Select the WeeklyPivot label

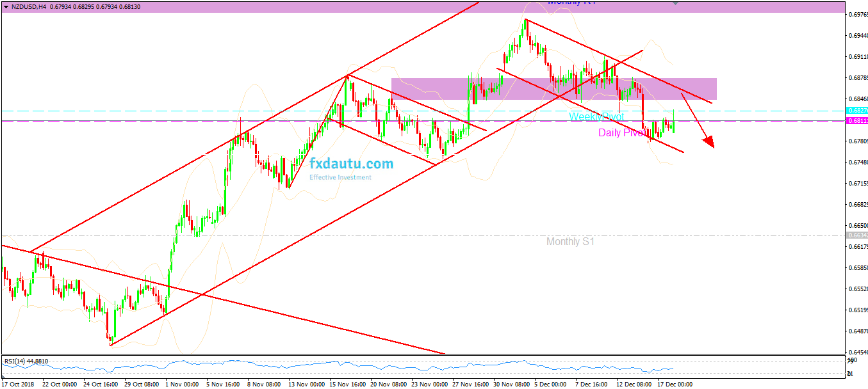tap(596, 117)
